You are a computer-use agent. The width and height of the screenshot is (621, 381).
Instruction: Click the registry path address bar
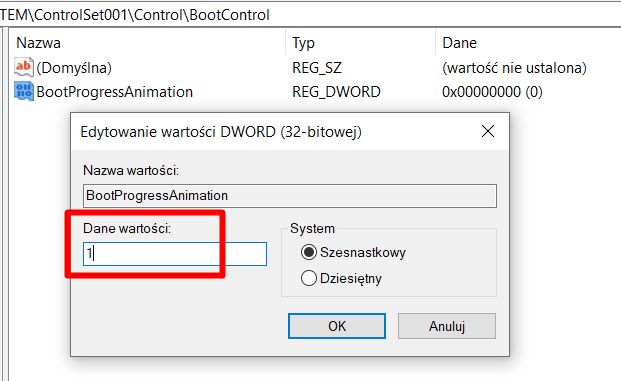tap(310, 15)
